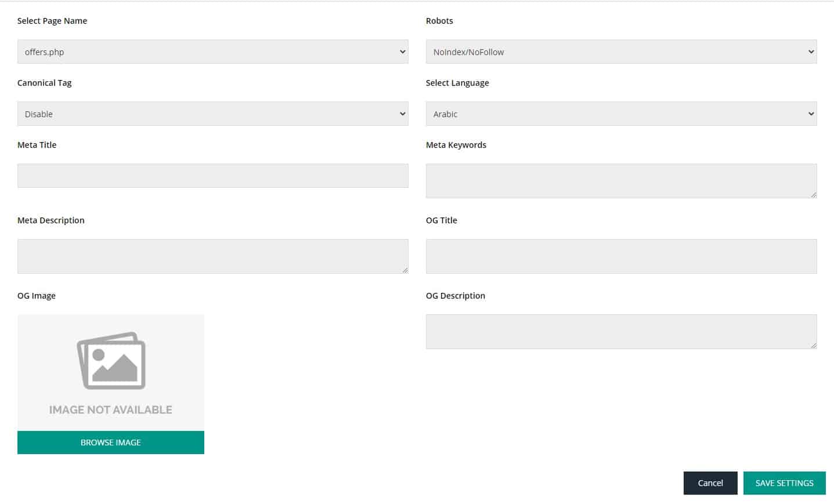This screenshot has width=834, height=504.
Task: Save the settings with Save Settings
Action: click(784, 483)
